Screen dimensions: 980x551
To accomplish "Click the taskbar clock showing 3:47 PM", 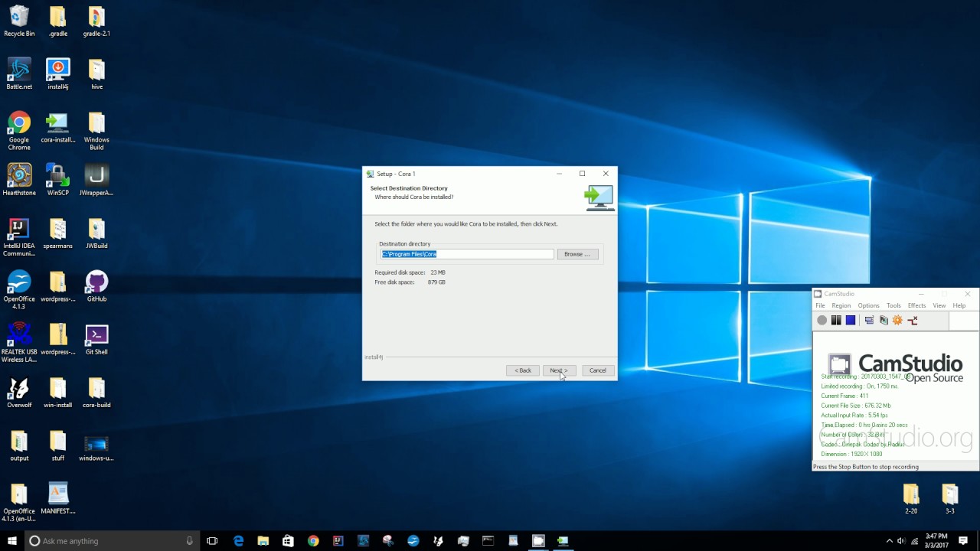I will click(936, 540).
